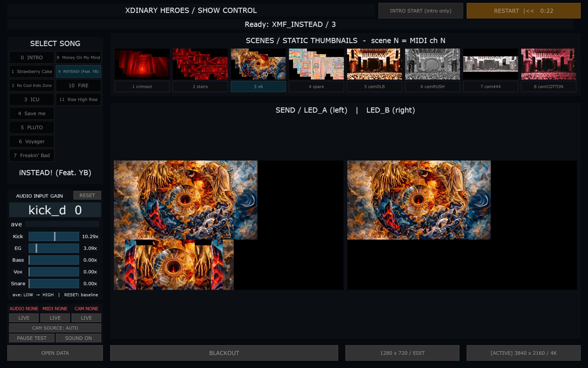
Task: Toggle the LIVE button under MIDI NONE
Action: point(55,318)
